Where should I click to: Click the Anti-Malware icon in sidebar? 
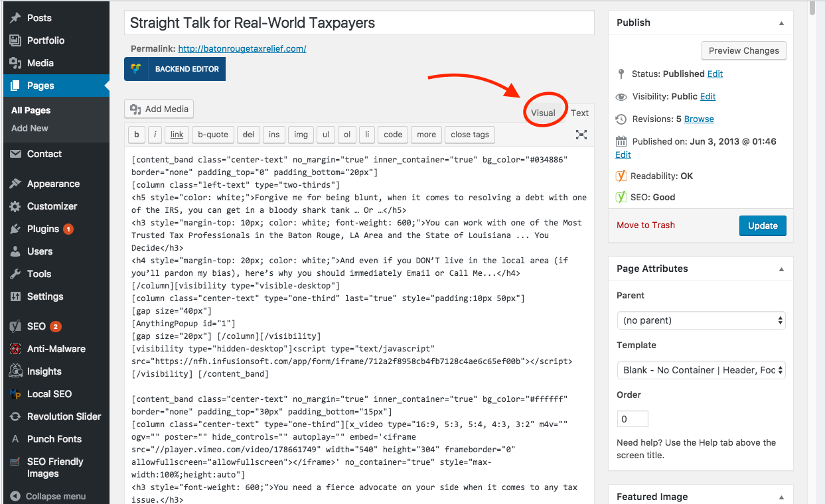(15, 349)
